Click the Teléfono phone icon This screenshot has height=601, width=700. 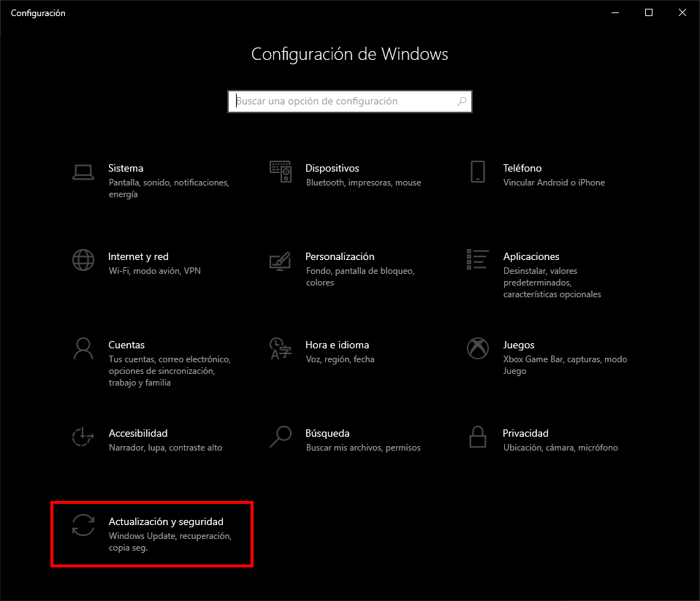point(477,172)
